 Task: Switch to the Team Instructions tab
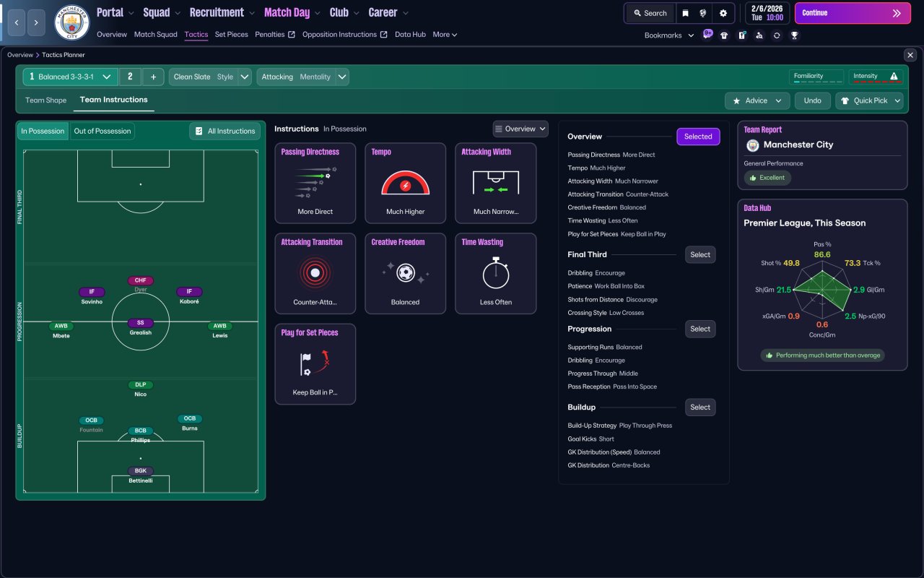point(113,100)
